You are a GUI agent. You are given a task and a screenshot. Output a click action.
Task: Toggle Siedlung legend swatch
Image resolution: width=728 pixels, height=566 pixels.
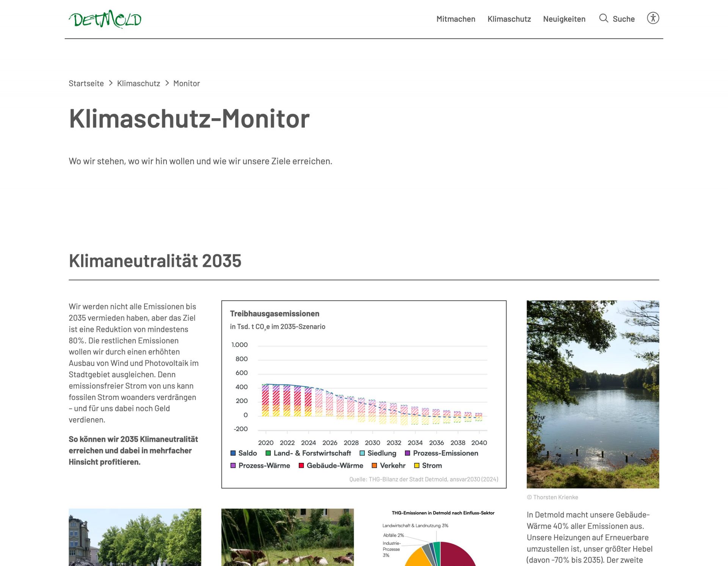(362, 453)
